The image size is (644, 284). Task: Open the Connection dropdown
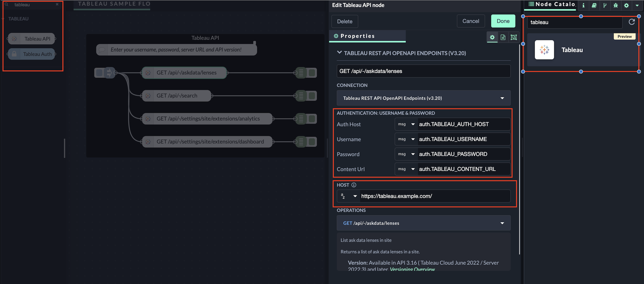click(x=424, y=98)
